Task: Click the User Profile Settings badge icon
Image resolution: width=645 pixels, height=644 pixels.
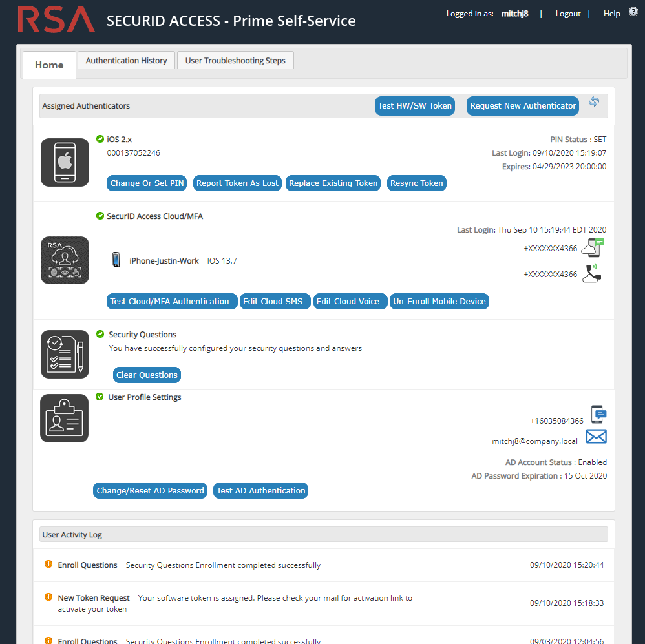Action: coord(64,418)
